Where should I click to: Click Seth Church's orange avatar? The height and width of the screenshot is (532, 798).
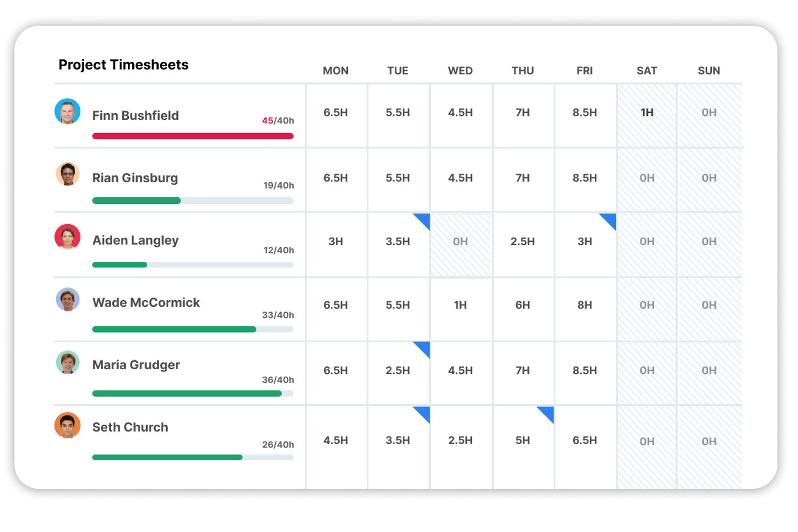coord(67,426)
